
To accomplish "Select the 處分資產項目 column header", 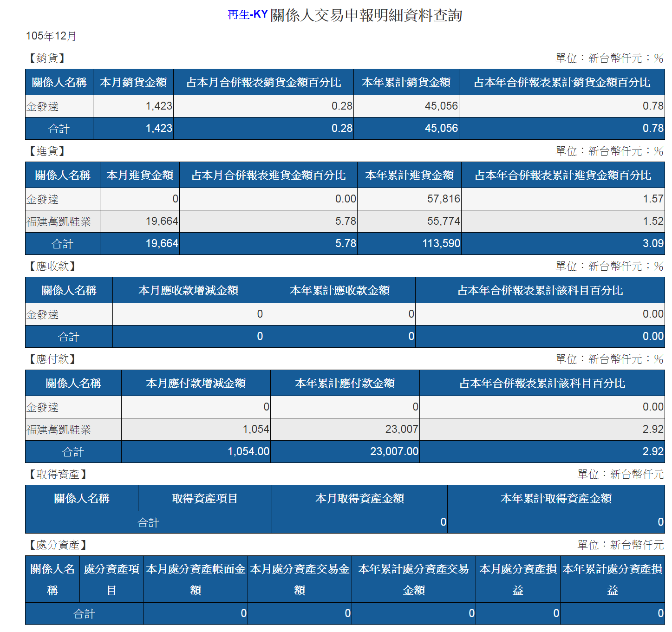I will click(111, 579).
